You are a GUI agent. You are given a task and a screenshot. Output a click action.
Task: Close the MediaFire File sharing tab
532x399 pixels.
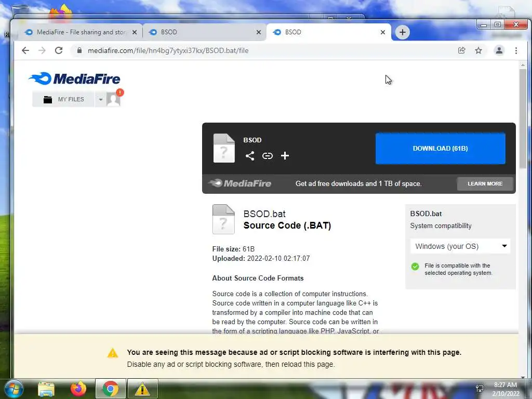coord(135,32)
